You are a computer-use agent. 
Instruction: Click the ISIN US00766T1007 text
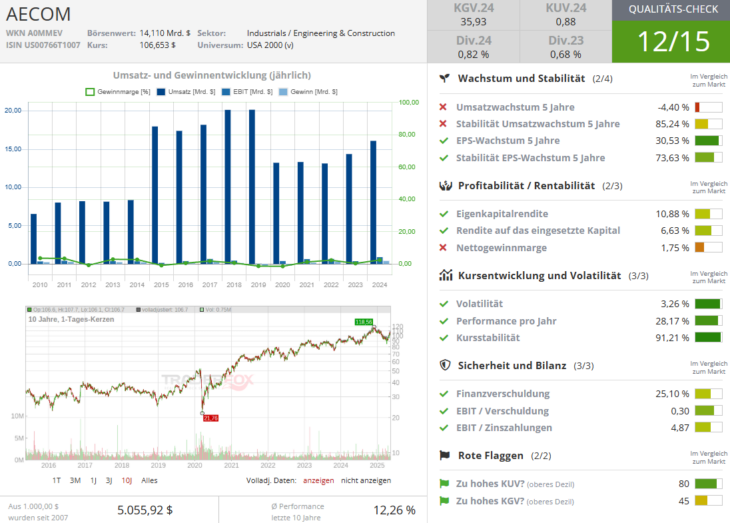pyautogui.click(x=43, y=45)
